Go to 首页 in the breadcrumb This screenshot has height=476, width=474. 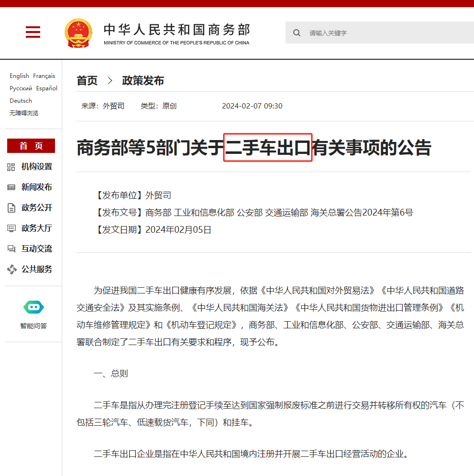pyautogui.click(x=87, y=81)
